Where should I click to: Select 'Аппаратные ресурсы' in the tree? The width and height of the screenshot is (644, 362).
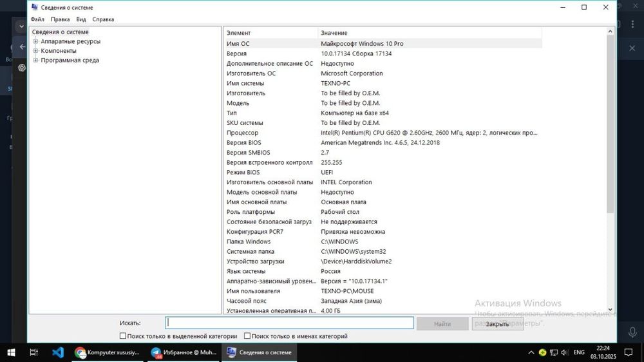pos(71,41)
